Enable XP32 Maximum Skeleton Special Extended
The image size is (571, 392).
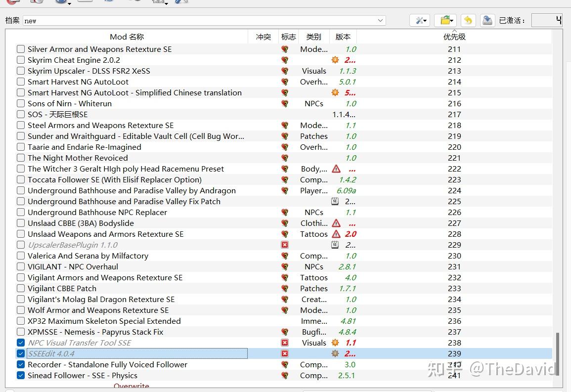(20, 321)
